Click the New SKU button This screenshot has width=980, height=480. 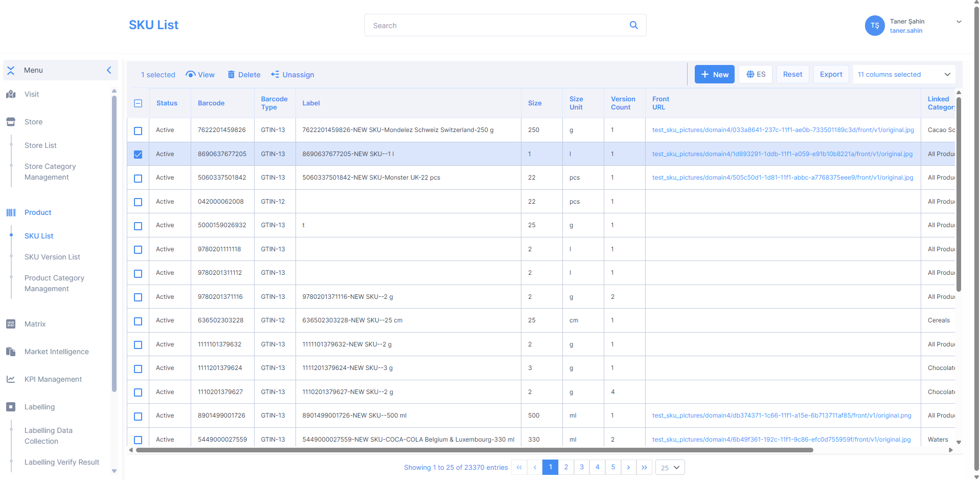click(x=714, y=74)
